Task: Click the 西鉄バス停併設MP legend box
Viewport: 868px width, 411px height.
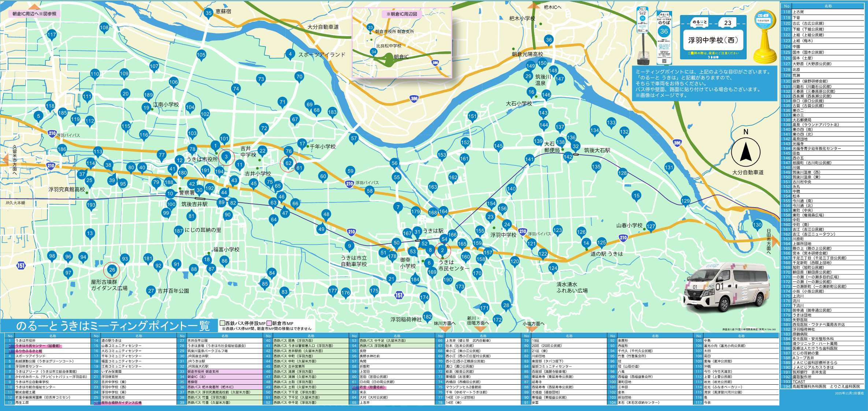Action: [x=222, y=323]
